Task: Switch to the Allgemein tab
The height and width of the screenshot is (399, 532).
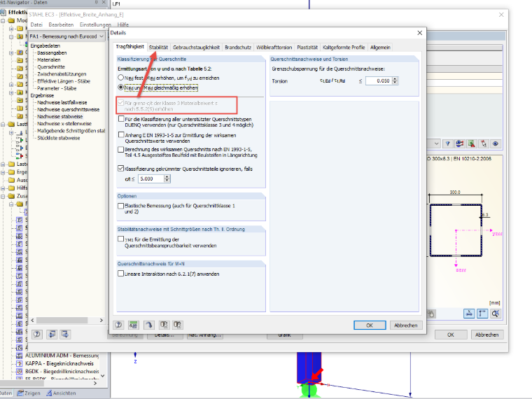Action: [380, 47]
